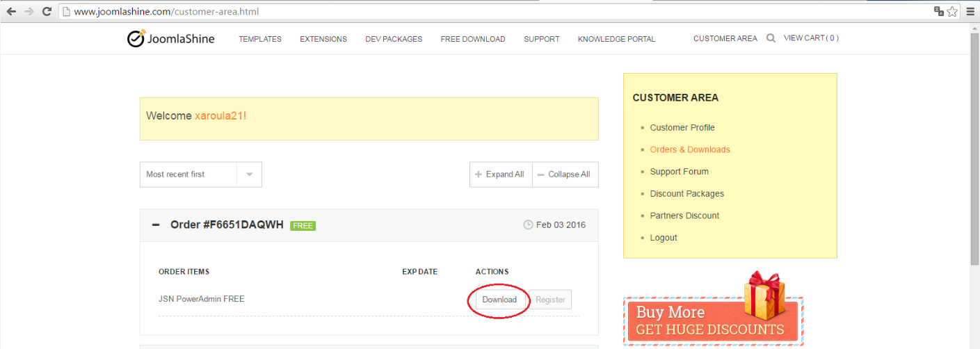Open the SUPPORT menu

pos(542,40)
